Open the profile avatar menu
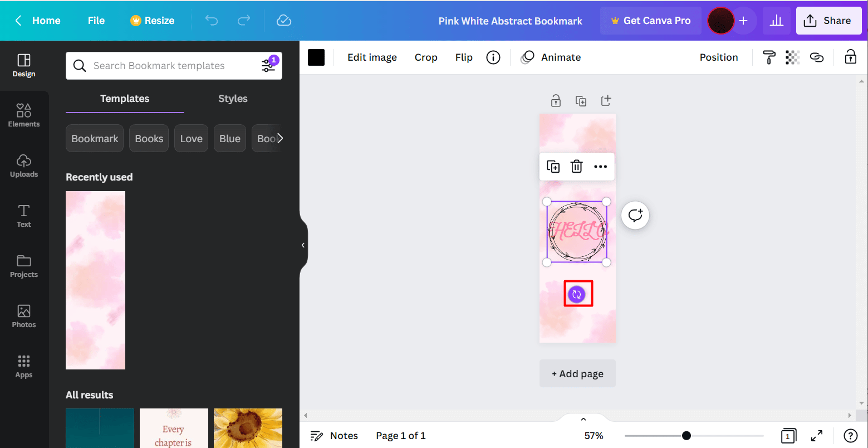This screenshot has height=448, width=868. coord(721,21)
